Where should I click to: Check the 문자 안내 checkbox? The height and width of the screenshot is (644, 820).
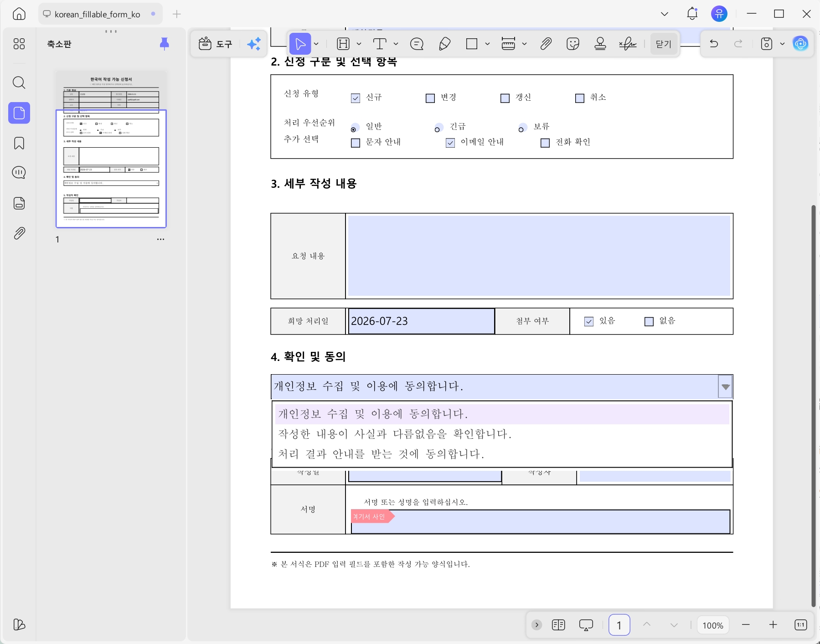coord(356,143)
